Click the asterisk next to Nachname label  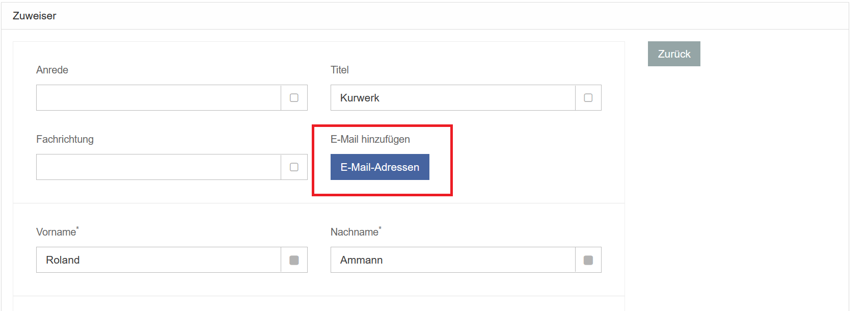coord(380,228)
